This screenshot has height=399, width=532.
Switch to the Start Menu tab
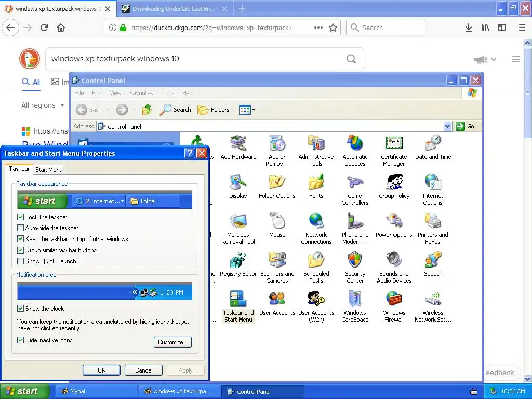pos(49,170)
